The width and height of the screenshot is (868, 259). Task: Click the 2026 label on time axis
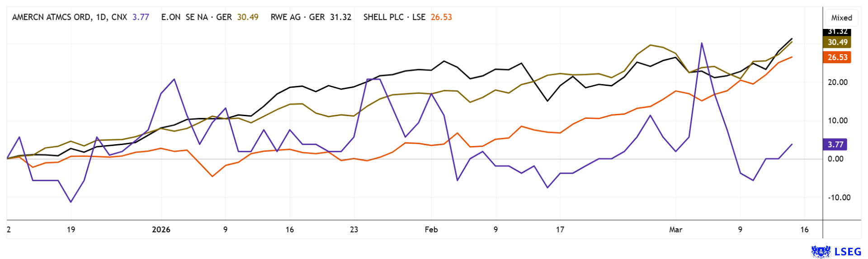click(x=161, y=230)
